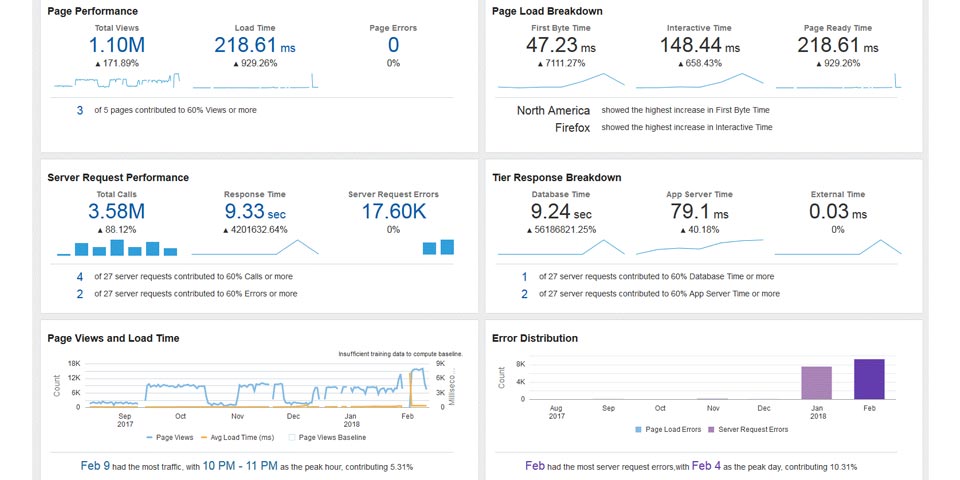
Task: Click the Total Views sparkline chart
Action: 117,81
